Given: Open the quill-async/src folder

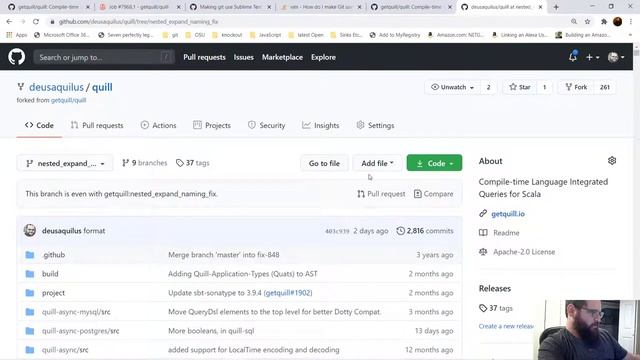Looking at the screenshot, I should [65, 350].
